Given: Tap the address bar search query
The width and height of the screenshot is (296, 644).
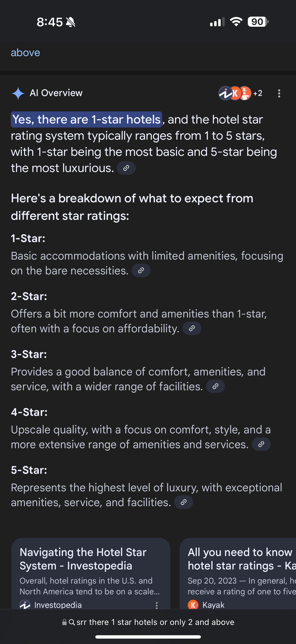Looking at the screenshot, I should point(155,622).
